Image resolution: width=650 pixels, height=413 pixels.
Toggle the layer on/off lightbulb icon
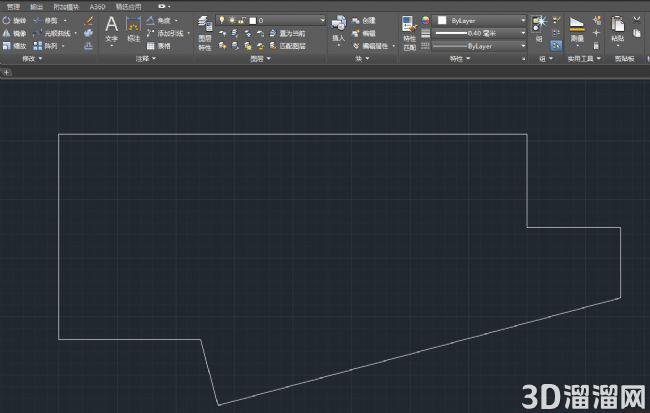pos(222,20)
